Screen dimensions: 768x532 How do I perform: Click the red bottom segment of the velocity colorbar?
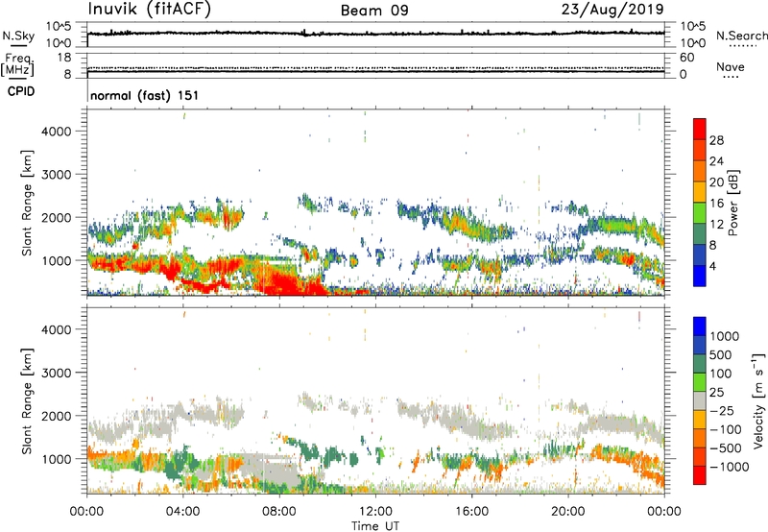tap(700, 475)
